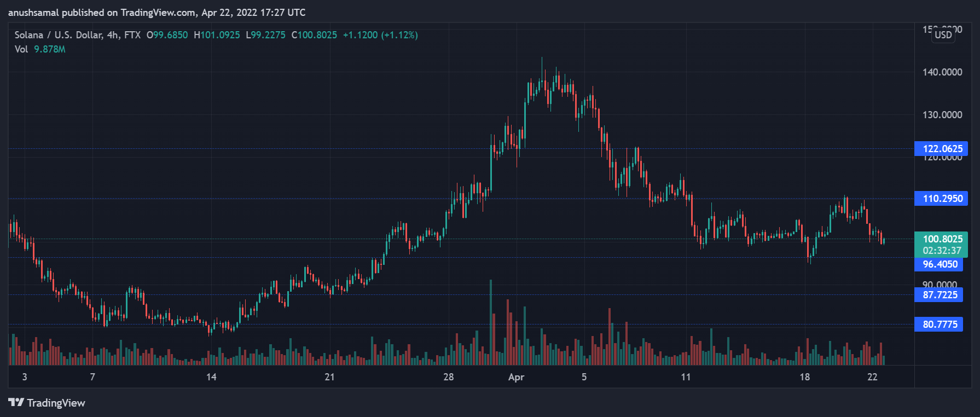This screenshot has height=417, width=980.
Task: Click the date label 14 on time axis
Action: [211, 377]
